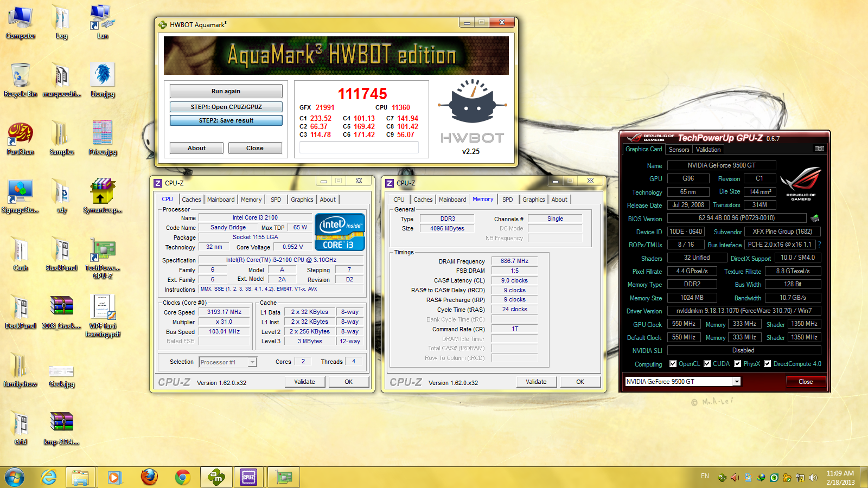Open the Validation tab in GPU-Z
Image resolution: width=868 pixels, height=488 pixels.
(708, 150)
